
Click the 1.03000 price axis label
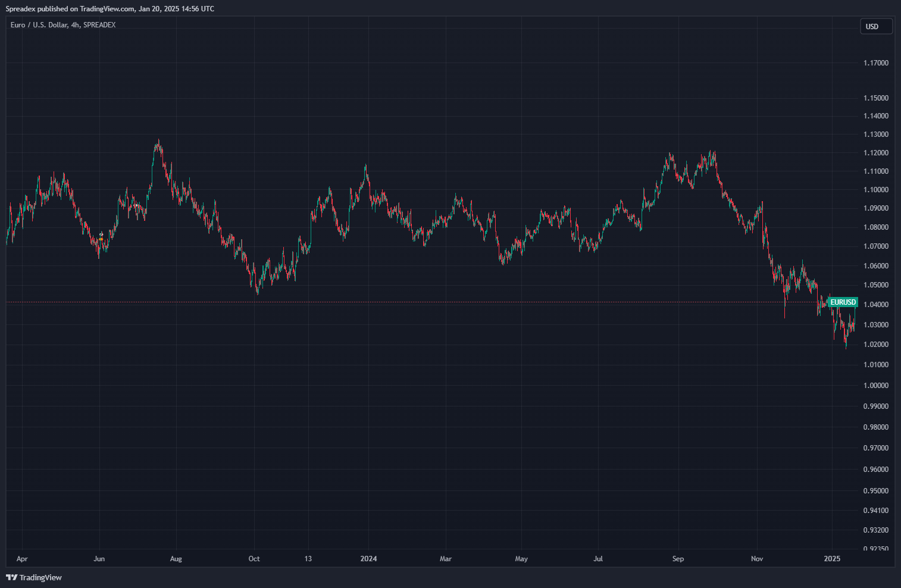876,325
